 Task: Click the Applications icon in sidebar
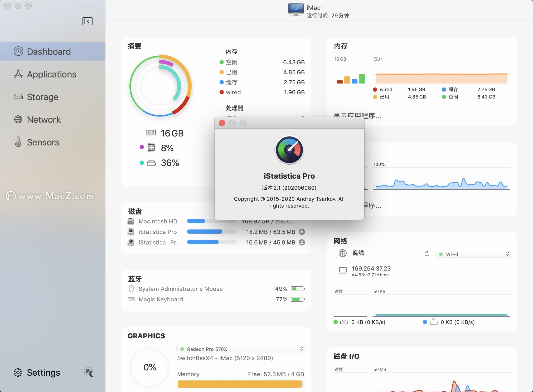tap(18, 74)
